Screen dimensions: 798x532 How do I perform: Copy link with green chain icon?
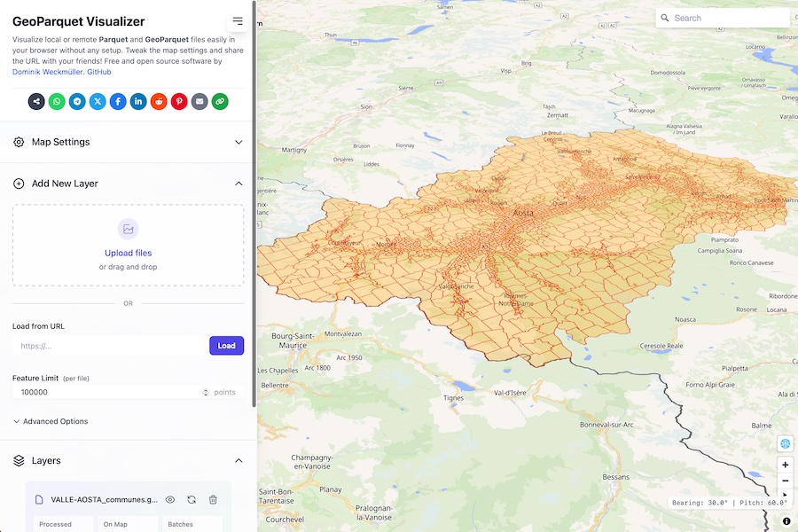coord(220,102)
